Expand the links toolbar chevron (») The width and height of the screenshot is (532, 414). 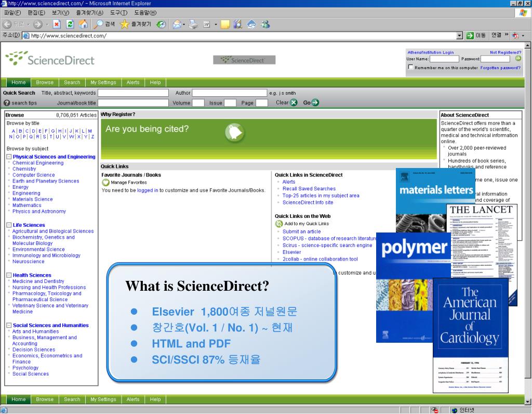click(x=507, y=35)
